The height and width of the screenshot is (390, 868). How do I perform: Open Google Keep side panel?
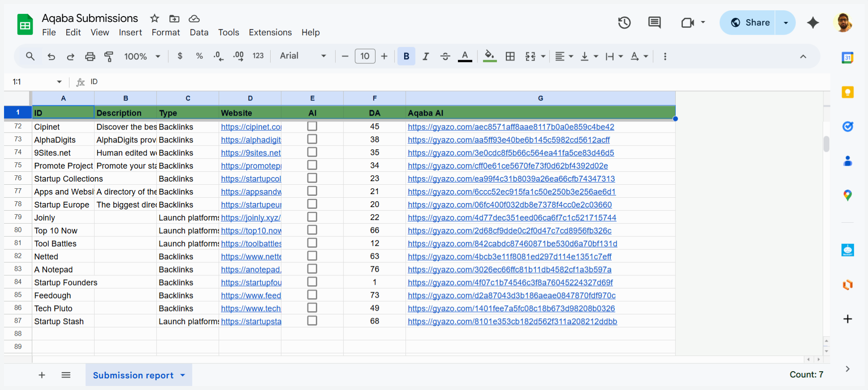pos(847,92)
